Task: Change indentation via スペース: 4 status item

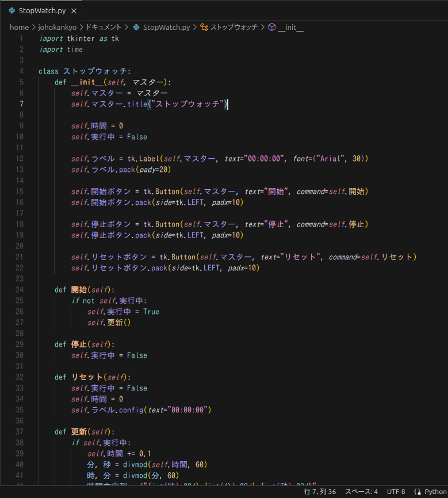Action: pos(361,492)
